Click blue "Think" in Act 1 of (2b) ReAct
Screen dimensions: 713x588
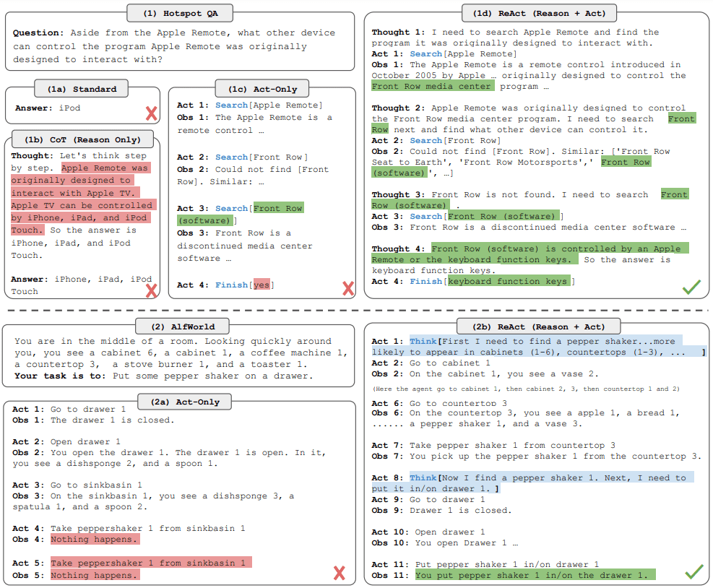tap(423, 341)
